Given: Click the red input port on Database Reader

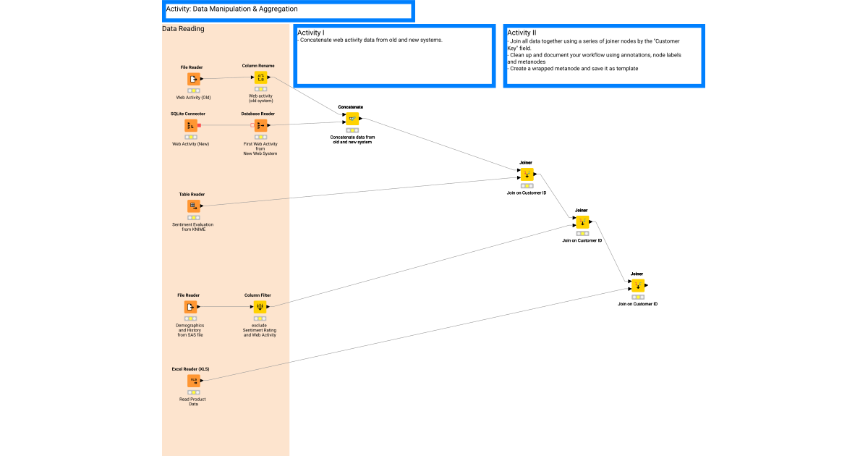Looking at the screenshot, I should click(x=252, y=125).
